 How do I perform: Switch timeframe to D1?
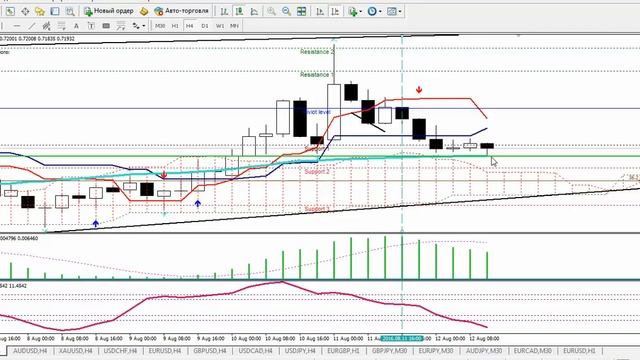tap(205, 26)
